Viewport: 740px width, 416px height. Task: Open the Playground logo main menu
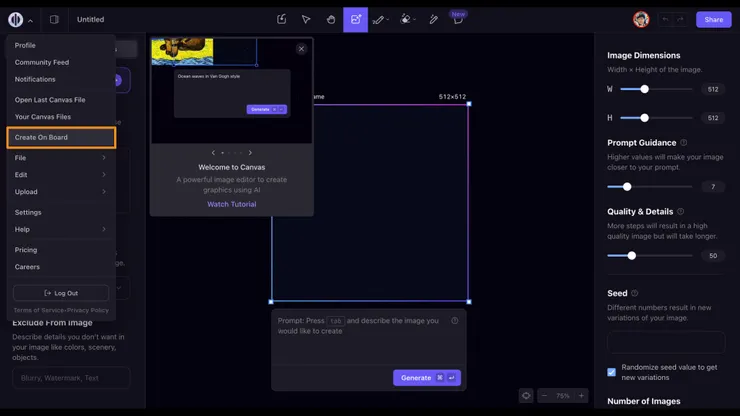tap(16, 19)
